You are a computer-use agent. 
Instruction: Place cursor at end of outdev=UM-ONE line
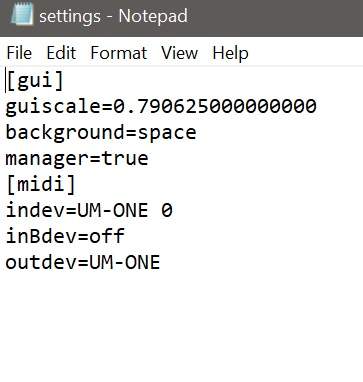160,262
